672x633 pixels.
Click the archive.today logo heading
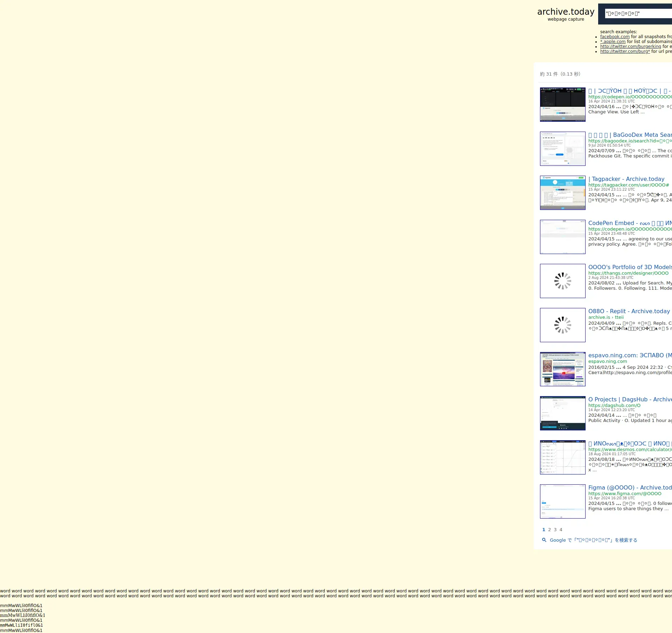pyautogui.click(x=566, y=12)
